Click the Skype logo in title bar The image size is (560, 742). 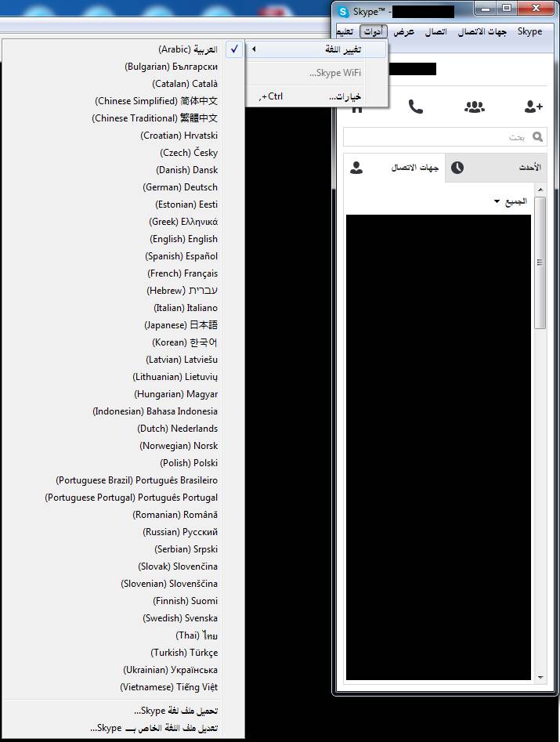coord(343,12)
